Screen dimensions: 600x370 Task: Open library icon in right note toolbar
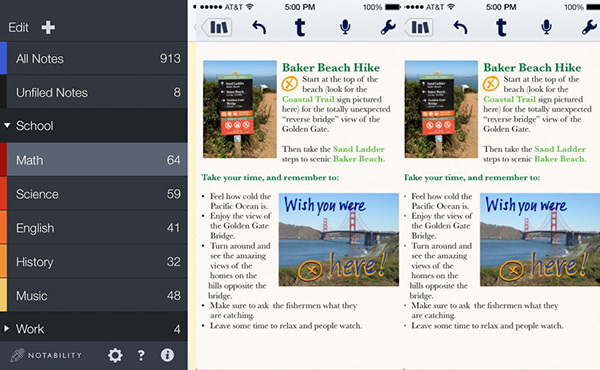coord(419,28)
